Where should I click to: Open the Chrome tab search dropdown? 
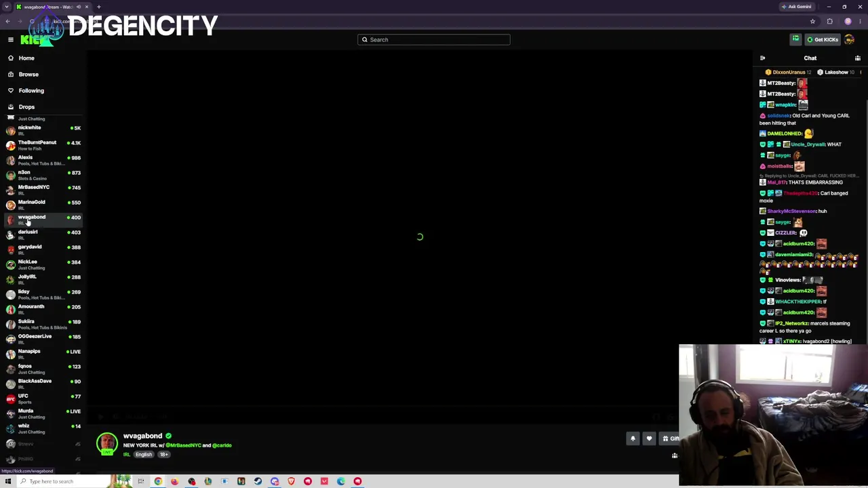click(x=7, y=7)
